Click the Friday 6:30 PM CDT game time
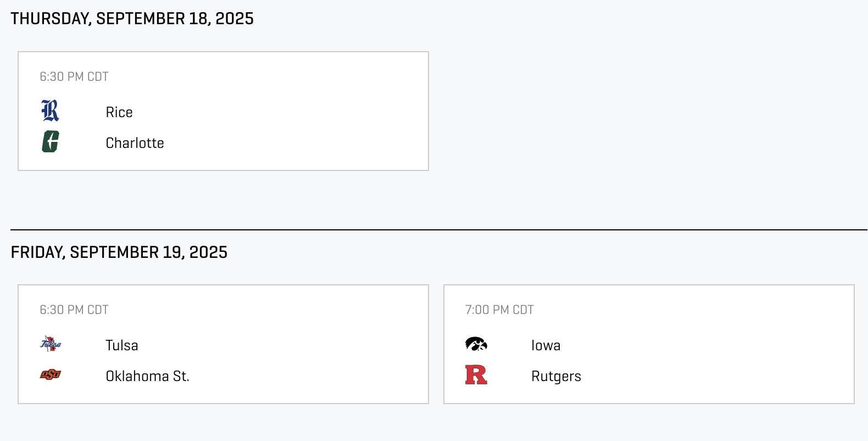The height and width of the screenshot is (441, 868). [x=74, y=310]
